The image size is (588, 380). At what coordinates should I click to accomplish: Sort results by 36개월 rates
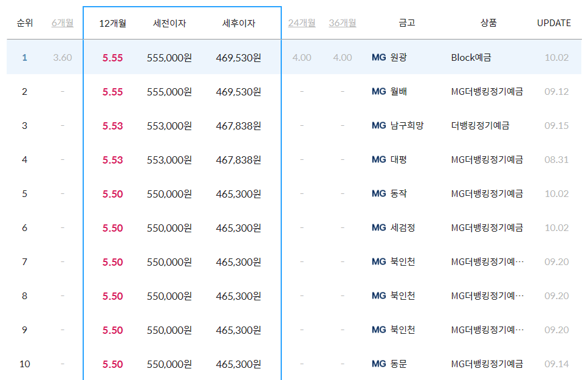[342, 23]
